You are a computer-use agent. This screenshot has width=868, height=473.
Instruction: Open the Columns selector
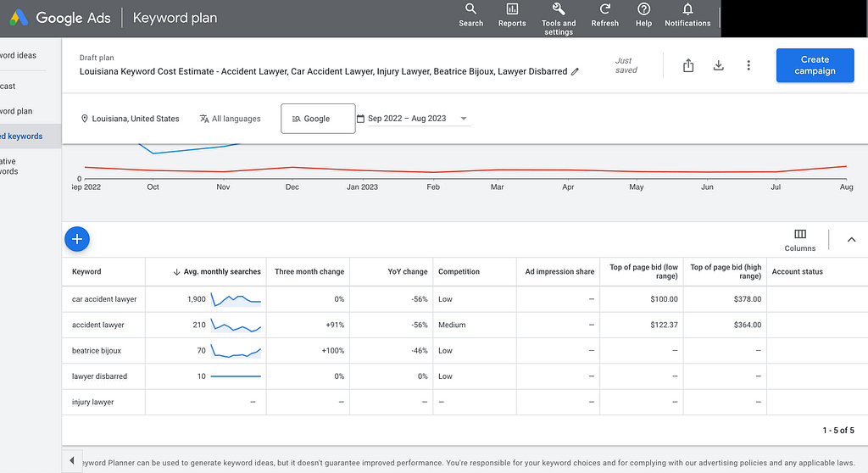[800, 241]
